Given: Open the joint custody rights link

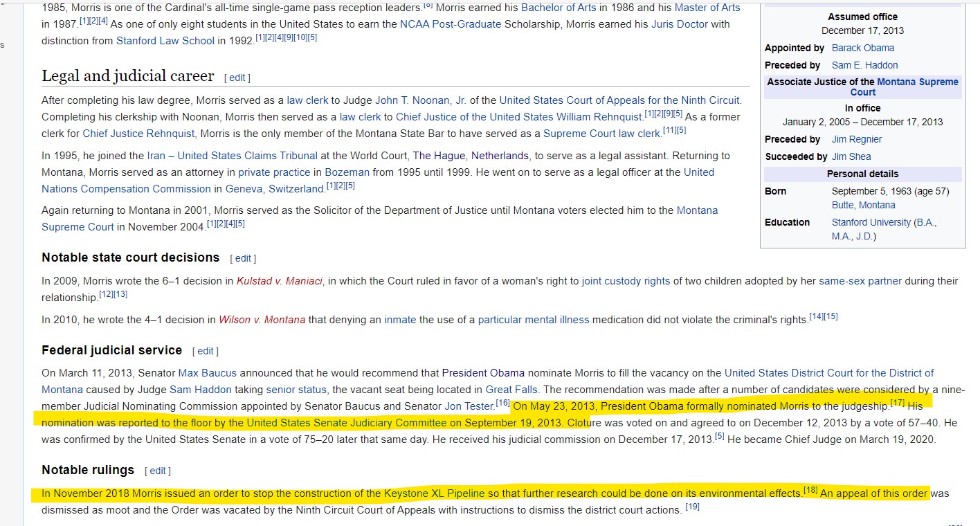Looking at the screenshot, I should point(626,280).
